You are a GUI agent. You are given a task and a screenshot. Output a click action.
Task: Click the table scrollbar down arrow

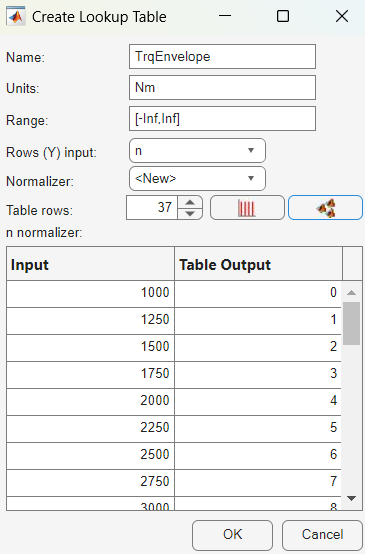coord(351,498)
